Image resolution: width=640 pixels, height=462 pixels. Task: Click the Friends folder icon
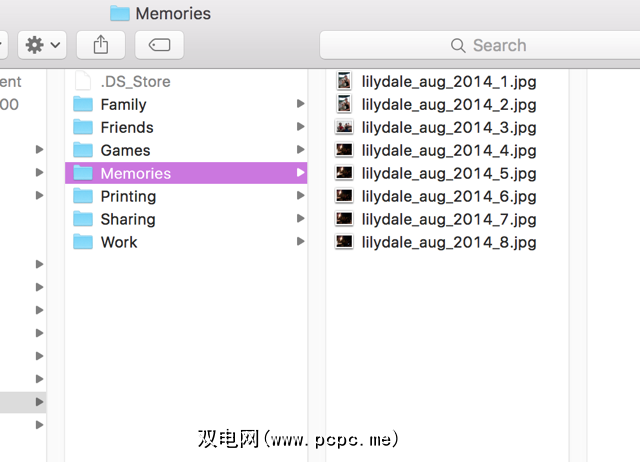(x=83, y=127)
